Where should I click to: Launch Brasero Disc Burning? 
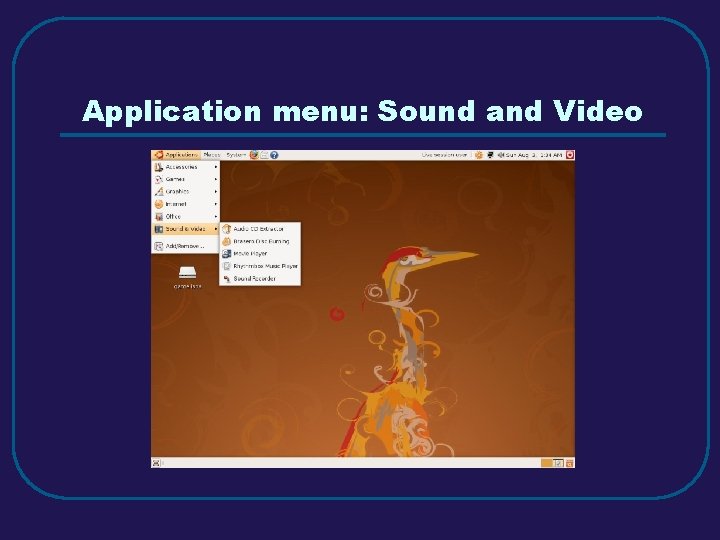click(260, 241)
